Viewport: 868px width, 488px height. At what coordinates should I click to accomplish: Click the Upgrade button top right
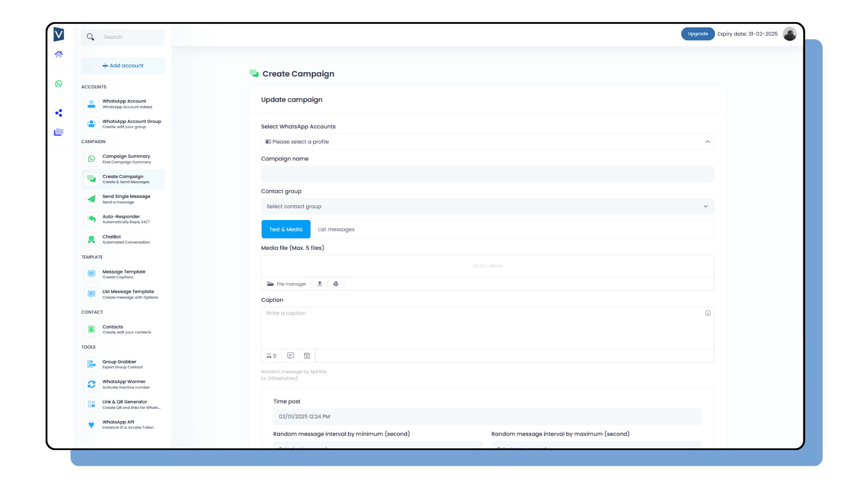[698, 34]
